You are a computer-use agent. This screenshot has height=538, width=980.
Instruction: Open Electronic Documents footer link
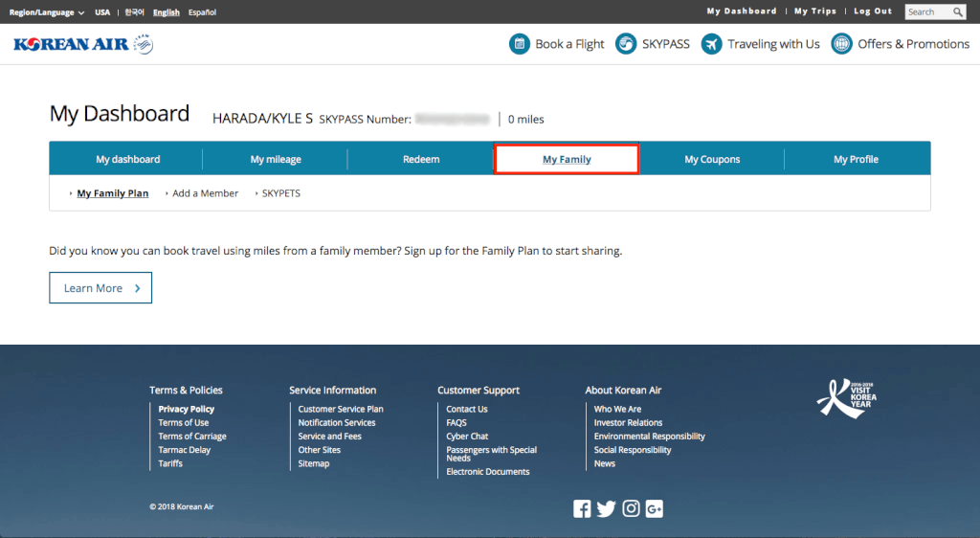point(487,472)
